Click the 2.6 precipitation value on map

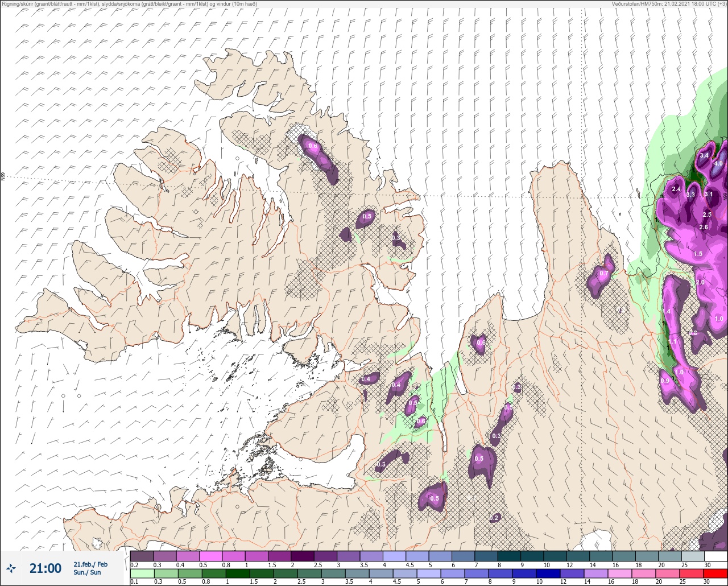click(704, 227)
